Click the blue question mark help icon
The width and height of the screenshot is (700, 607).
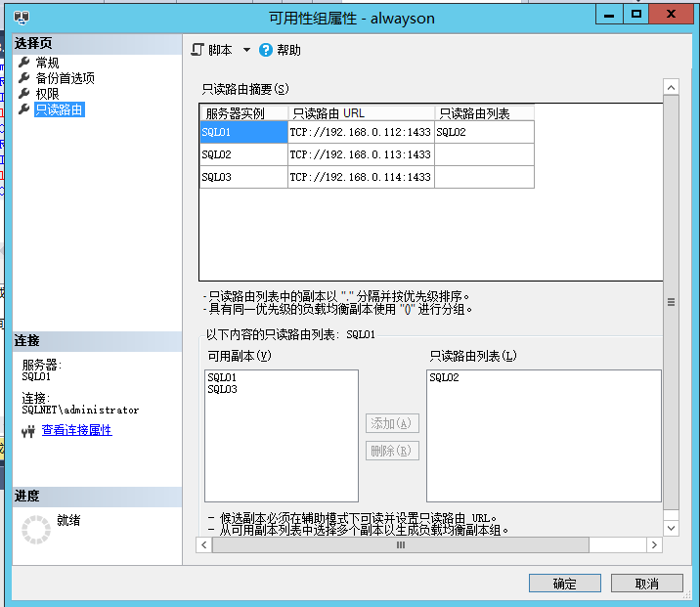coord(265,50)
